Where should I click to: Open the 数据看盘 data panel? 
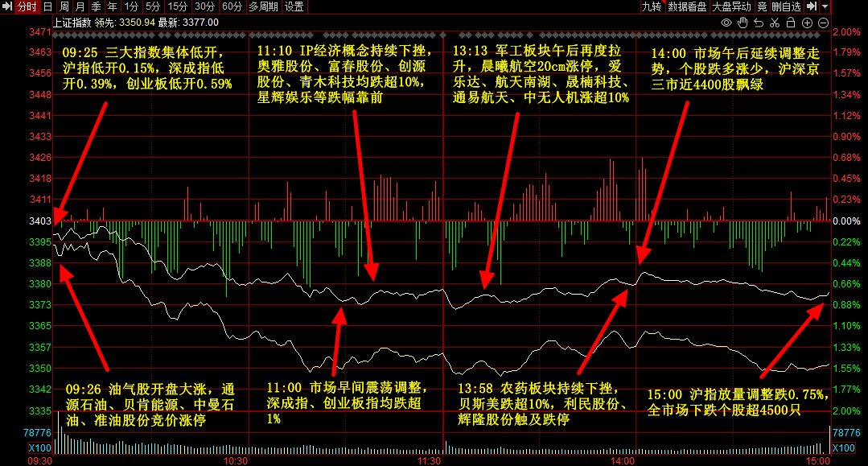coord(687,6)
